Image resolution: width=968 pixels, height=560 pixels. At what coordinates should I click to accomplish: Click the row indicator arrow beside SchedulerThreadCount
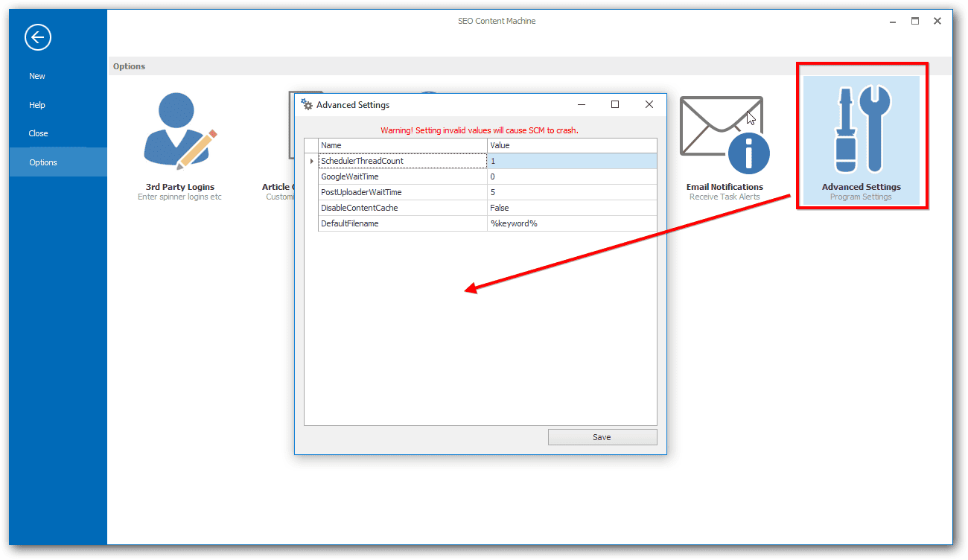coord(311,161)
